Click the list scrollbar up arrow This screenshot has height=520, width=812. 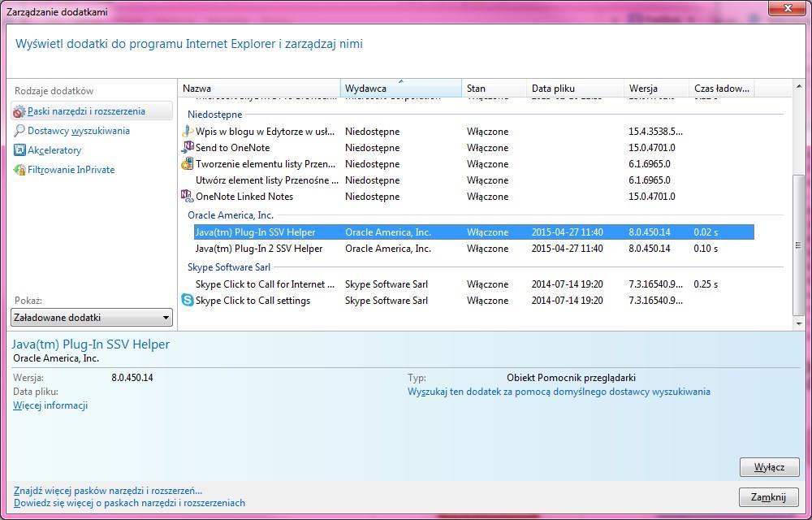pos(798,86)
